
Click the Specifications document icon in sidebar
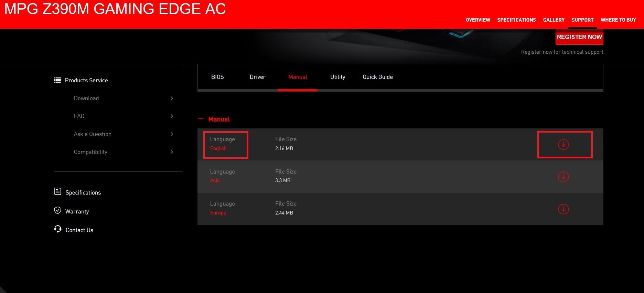(x=58, y=191)
